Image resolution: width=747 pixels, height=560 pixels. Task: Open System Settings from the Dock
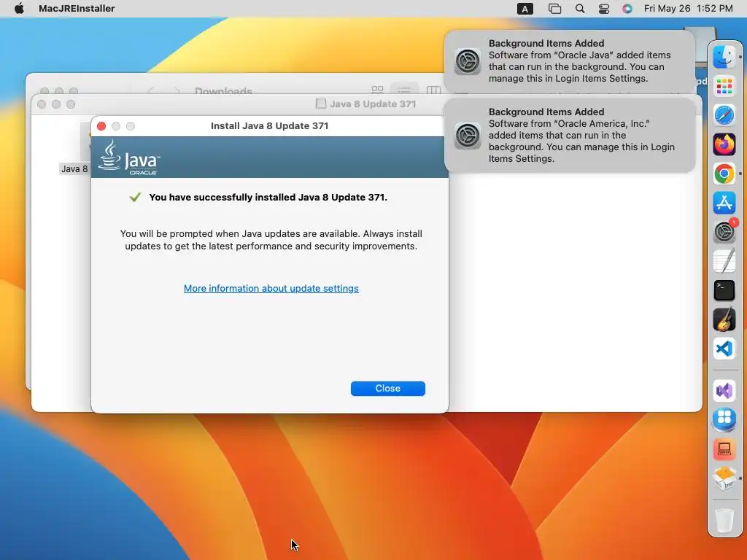point(724,232)
